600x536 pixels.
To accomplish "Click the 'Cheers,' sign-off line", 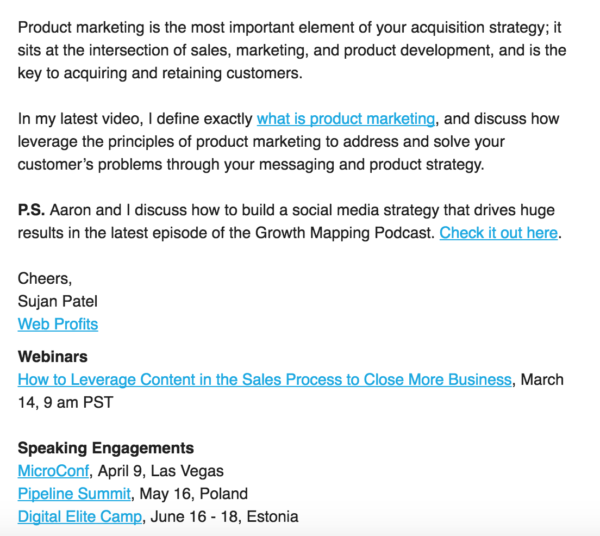I will (x=45, y=279).
